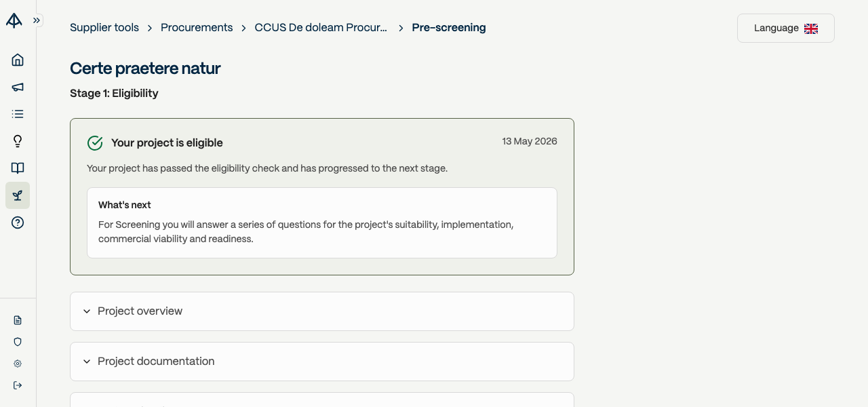The height and width of the screenshot is (407, 868).
Task: Click the app logo at top left
Action: 14,20
